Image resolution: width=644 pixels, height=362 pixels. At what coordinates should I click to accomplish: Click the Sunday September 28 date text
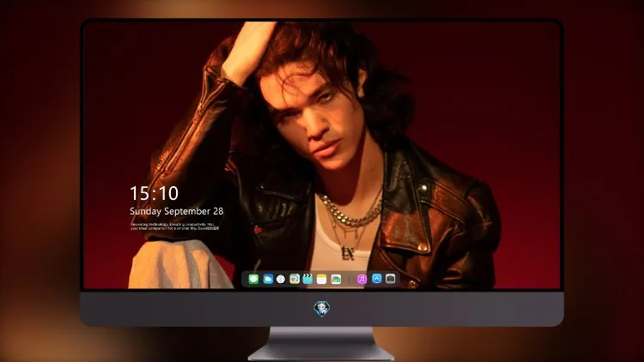[x=177, y=211]
